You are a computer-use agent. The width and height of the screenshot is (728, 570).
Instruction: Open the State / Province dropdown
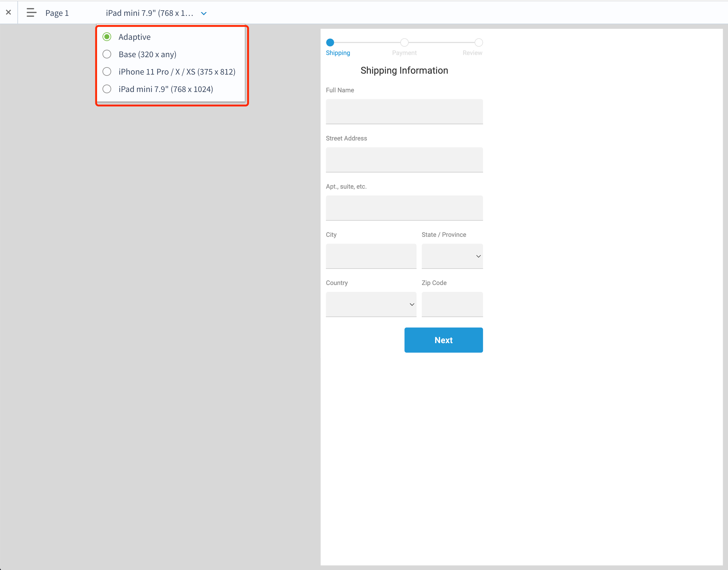452,256
